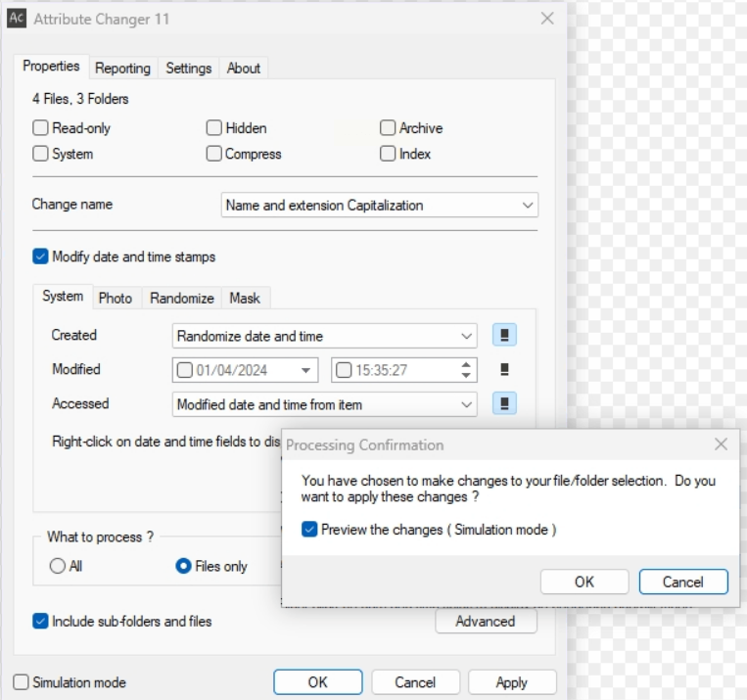This screenshot has height=700, width=747.
Task: Click the 'Change name' label
Action: point(72,204)
